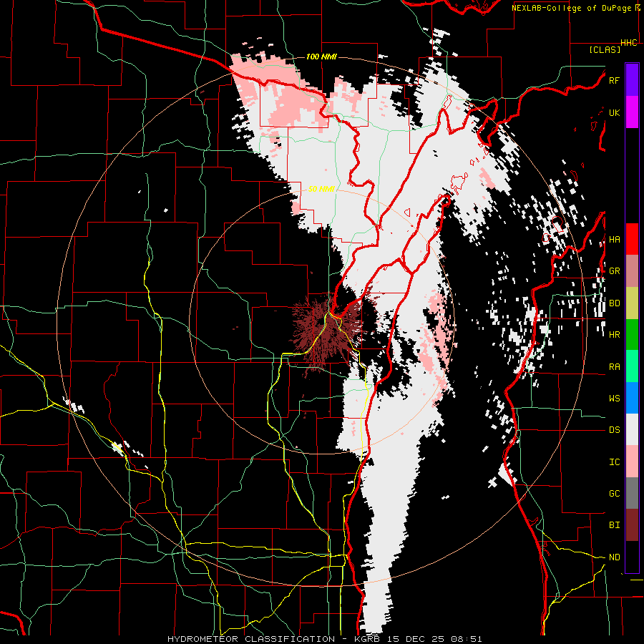Click the GR legend label
Viewport: 644px width, 644px height.
click(x=614, y=271)
